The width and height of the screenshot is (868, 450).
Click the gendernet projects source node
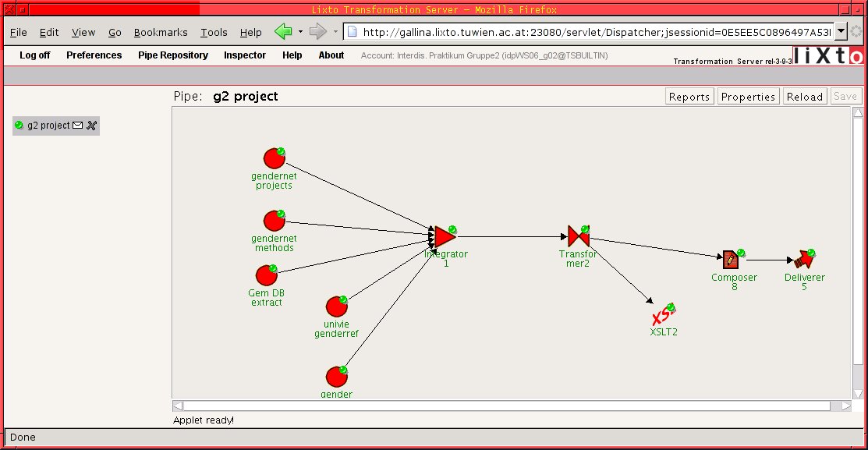(273, 159)
